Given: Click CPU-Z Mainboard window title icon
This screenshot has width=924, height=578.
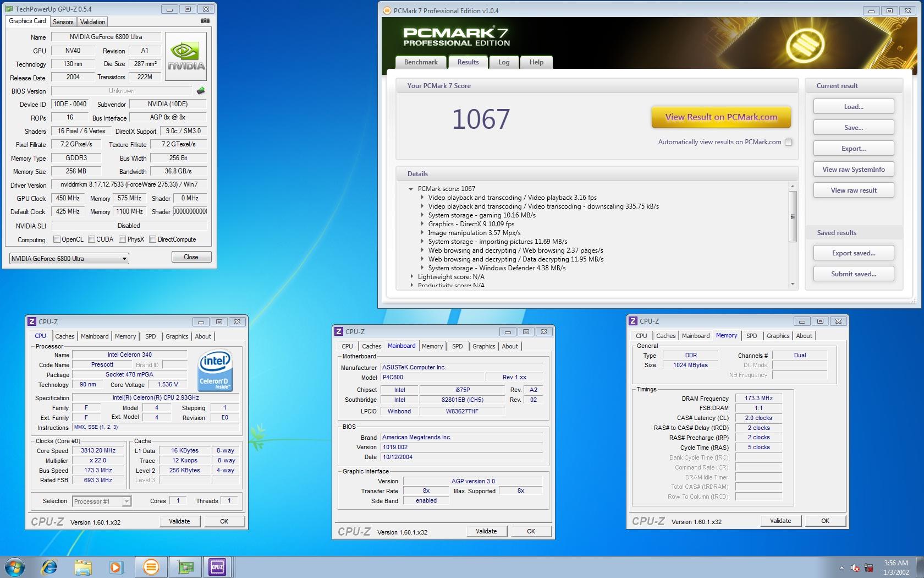Looking at the screenshot, I should [339, 331].
